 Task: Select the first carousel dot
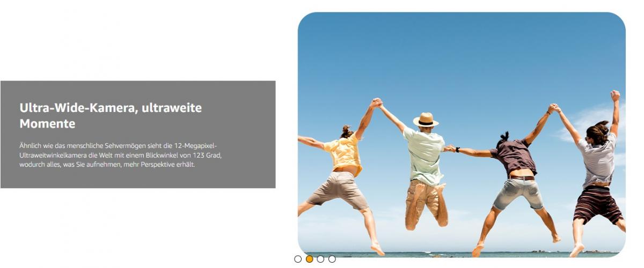pos(298,259)
